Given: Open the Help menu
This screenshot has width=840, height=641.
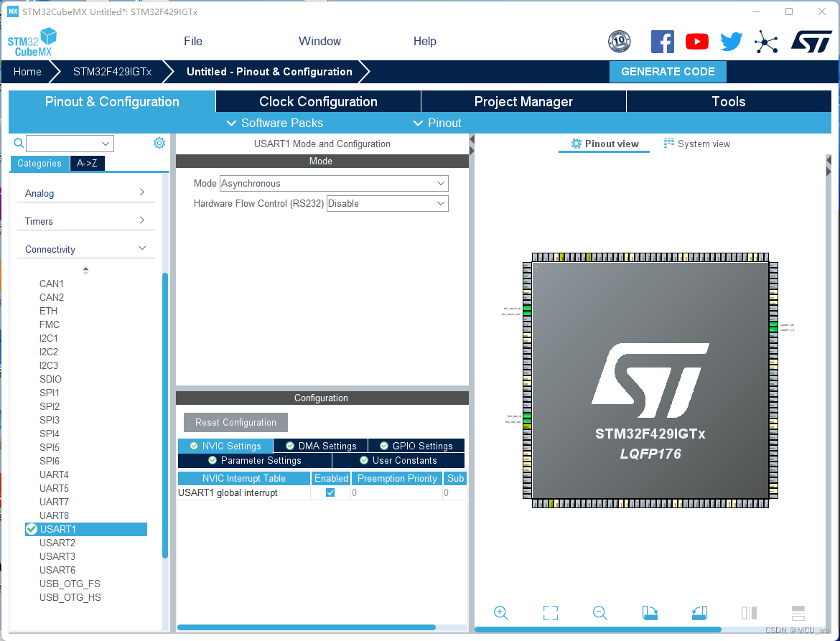Looking at the screenshot, I should pos(425,41).
